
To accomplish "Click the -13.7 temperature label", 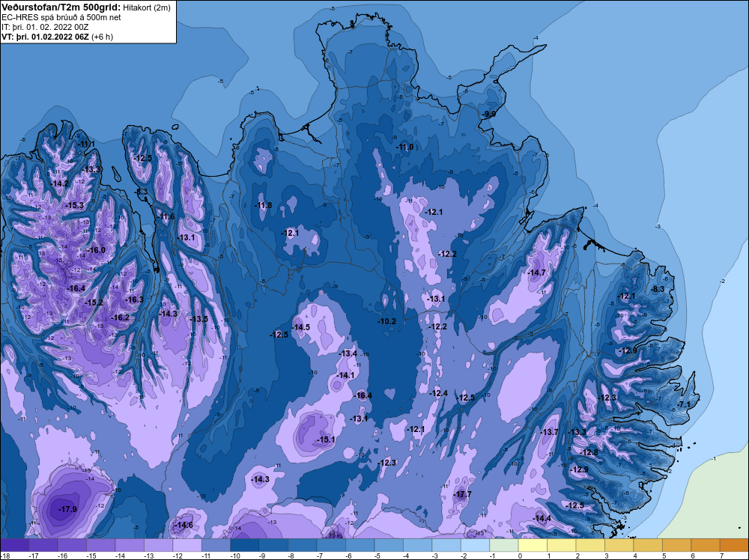I will coord(549,432).
